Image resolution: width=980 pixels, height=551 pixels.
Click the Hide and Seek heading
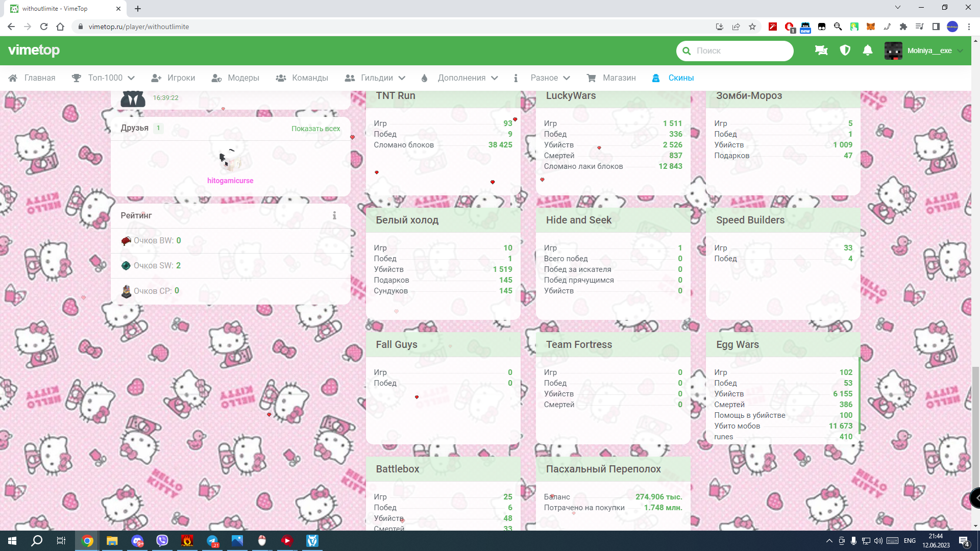(578, 220)
